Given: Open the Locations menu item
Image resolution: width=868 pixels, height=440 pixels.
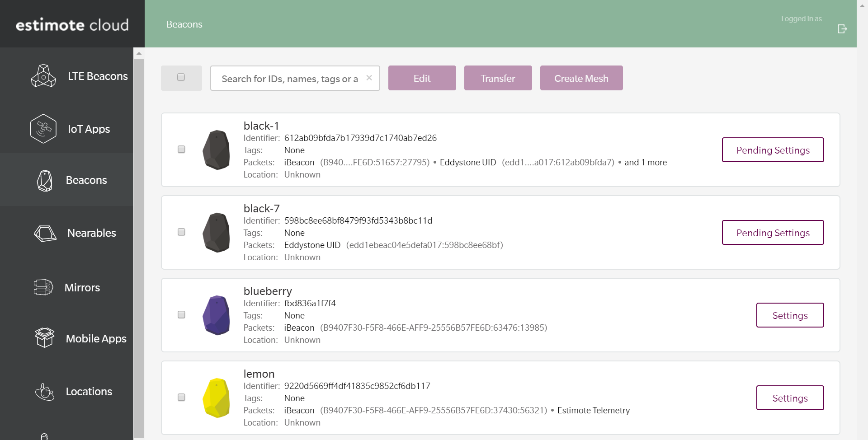Looking at the screenshot, I should click(x=89, y=392).
